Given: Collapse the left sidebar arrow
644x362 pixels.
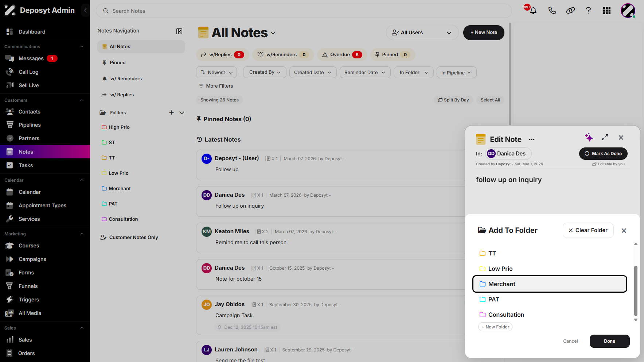Looking at the screenshot, I should tap(85, 10).
